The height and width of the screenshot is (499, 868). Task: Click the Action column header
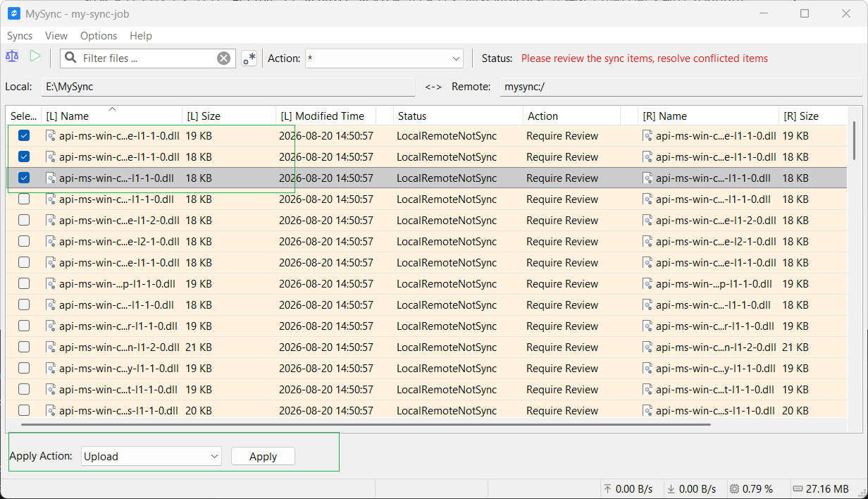click(x=571, y=116)
